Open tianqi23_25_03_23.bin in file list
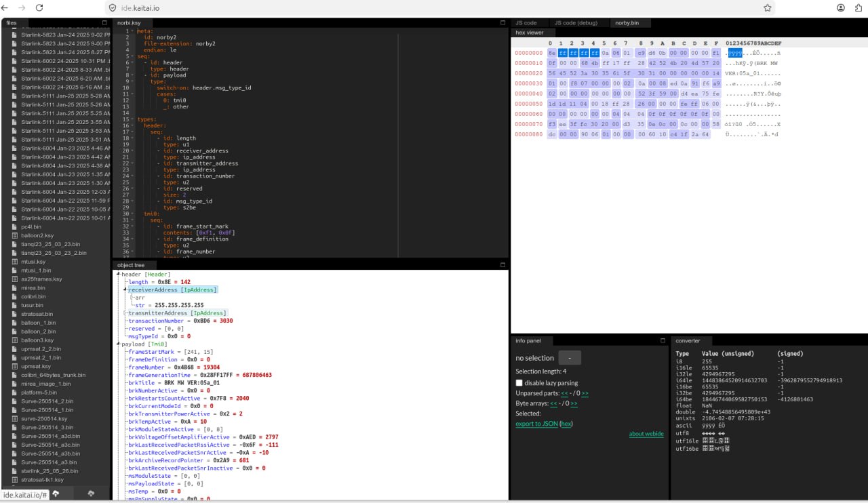This screenshot has height=503, width=868. (x=50, y=244)
